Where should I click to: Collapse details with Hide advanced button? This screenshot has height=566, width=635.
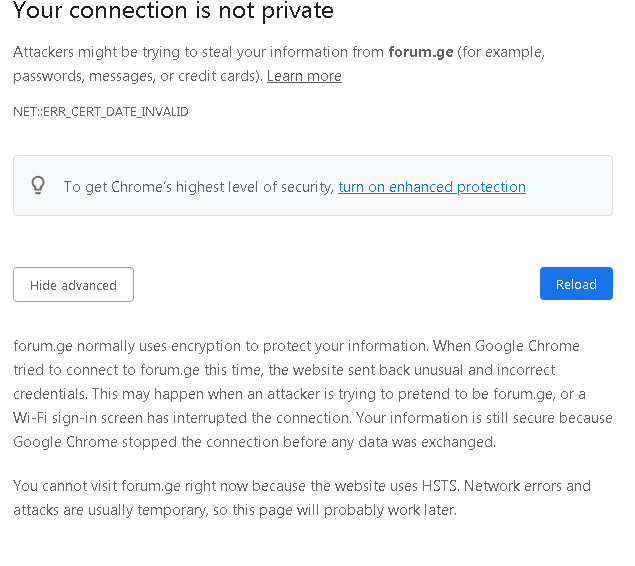coord(73,285)
